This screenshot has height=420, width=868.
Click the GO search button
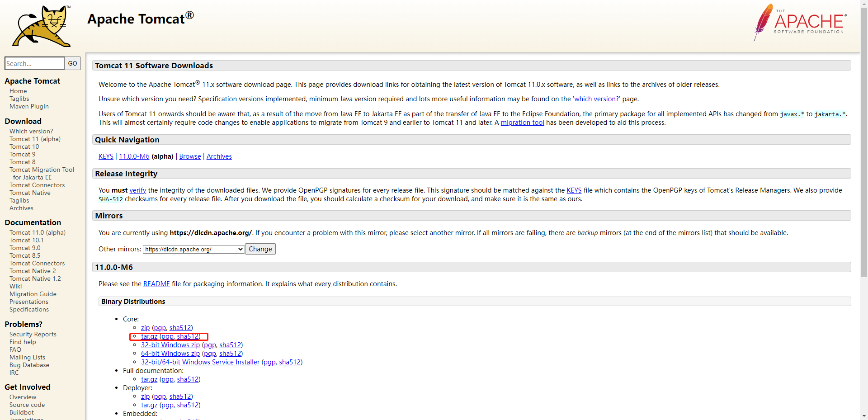(72, 63)
